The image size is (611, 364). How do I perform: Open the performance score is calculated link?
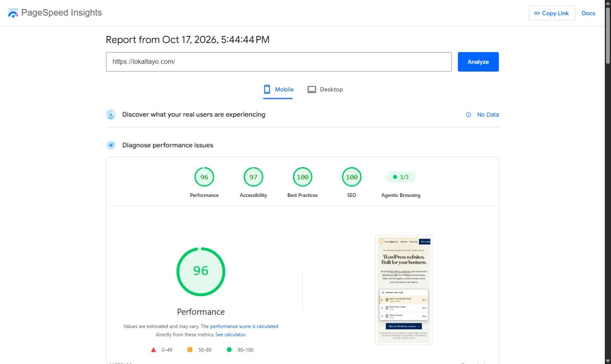244,326
